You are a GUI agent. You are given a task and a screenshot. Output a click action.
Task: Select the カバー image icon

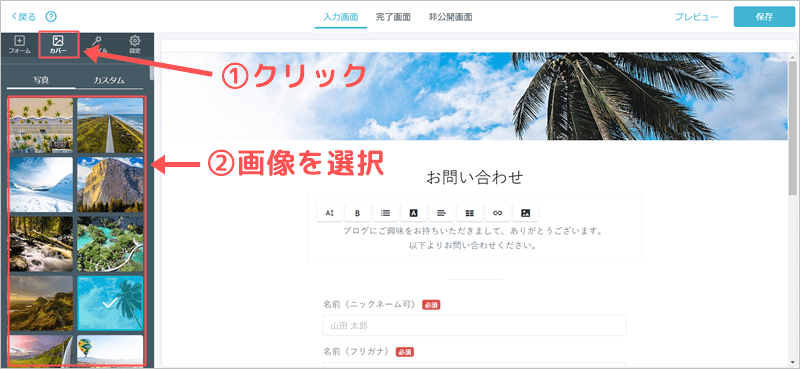[58, 44]
